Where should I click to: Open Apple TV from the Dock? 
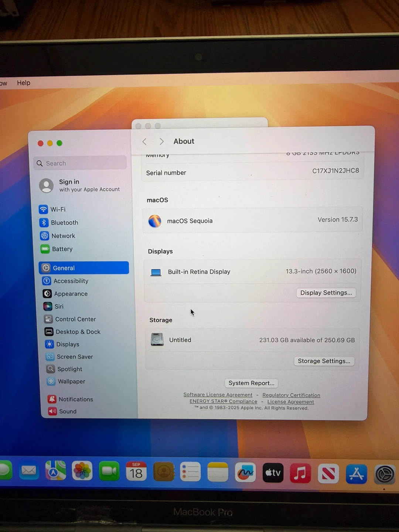(x=273, y=473)
